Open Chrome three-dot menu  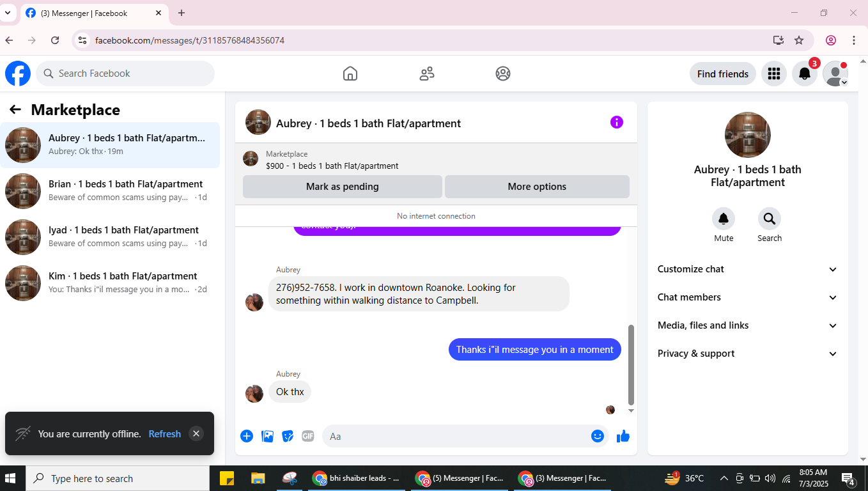click(854, 40)
